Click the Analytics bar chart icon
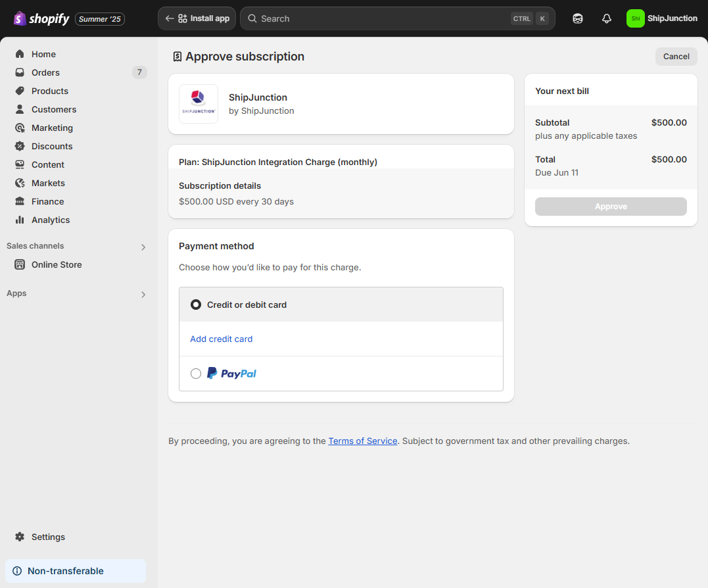 pyautogui.click(x=20, y=220)
